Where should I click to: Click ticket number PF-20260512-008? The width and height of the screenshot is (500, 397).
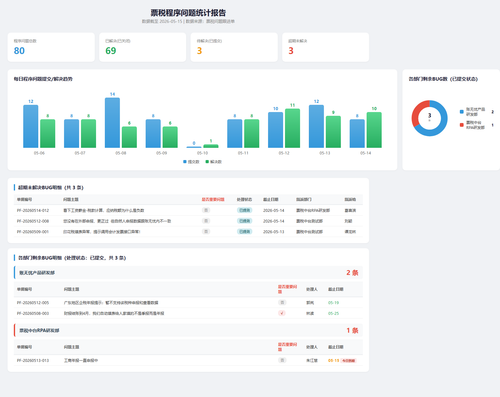pyautogui.click(x=33, y=221)
